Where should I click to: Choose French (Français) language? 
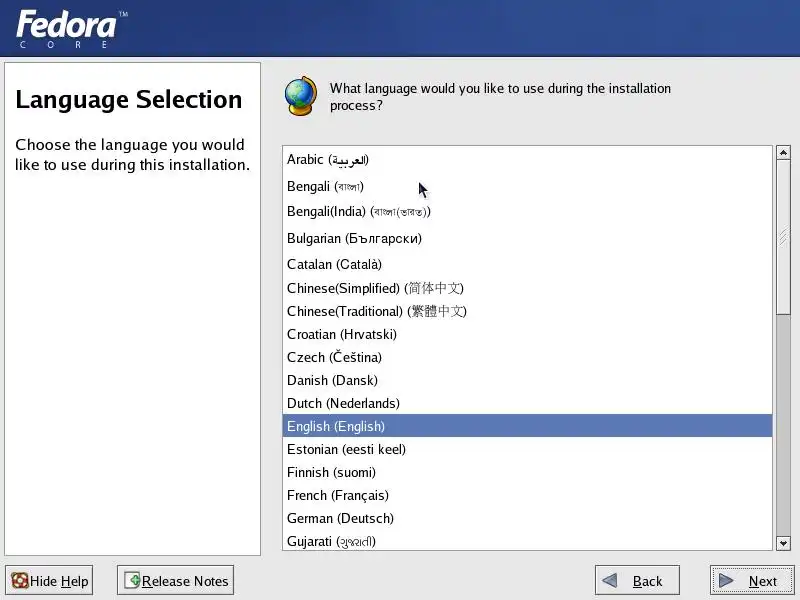click(338, 496)
